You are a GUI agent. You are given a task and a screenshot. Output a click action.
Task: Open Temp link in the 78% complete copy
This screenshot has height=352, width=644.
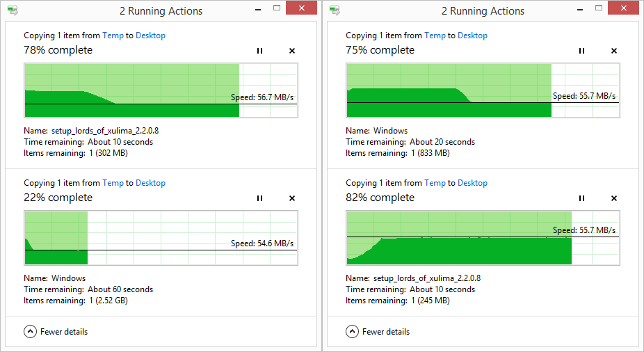(113, 35)
